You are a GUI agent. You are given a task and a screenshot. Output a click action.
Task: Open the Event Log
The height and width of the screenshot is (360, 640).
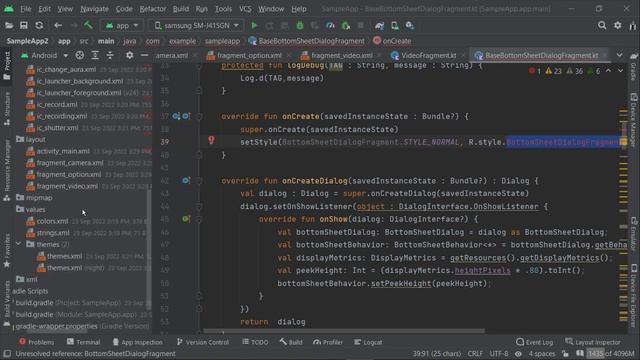click(534, 342)
